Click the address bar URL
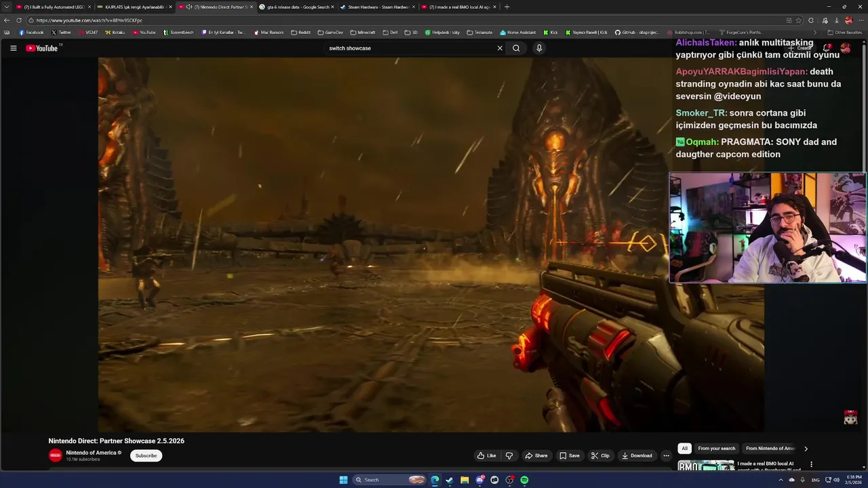The width and height of the screenshot is (868, 488). [90, 20]
